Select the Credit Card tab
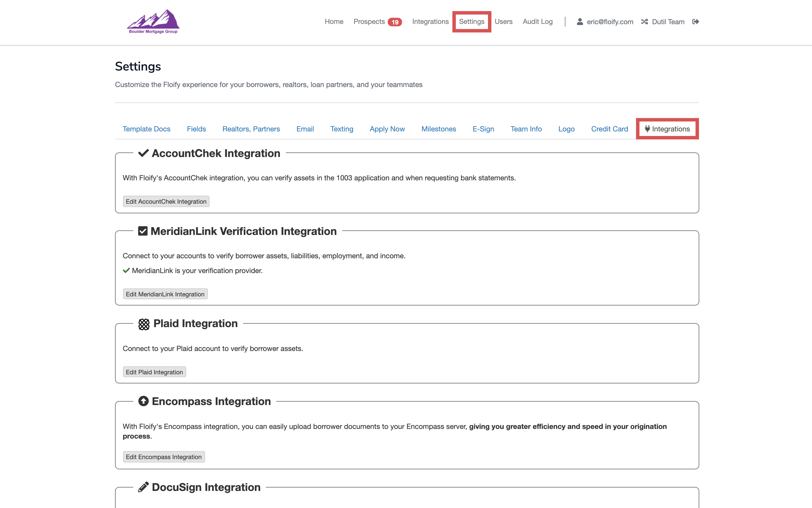This screenshot has width=812, height=508. 609,129
